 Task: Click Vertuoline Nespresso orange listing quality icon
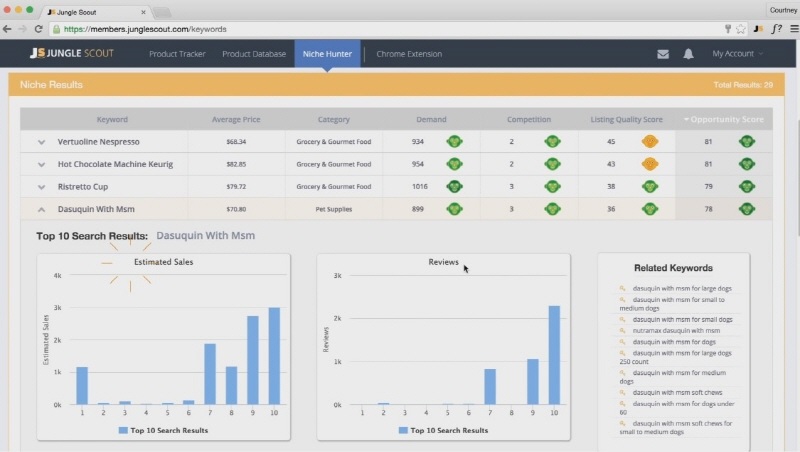(x=650, y=141)
